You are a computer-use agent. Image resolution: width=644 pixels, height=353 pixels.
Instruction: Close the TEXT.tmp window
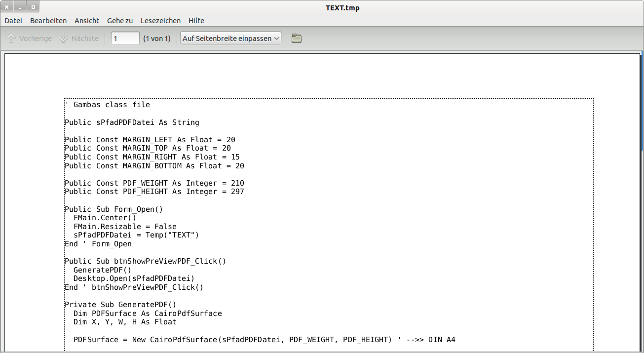pos(7,7)
